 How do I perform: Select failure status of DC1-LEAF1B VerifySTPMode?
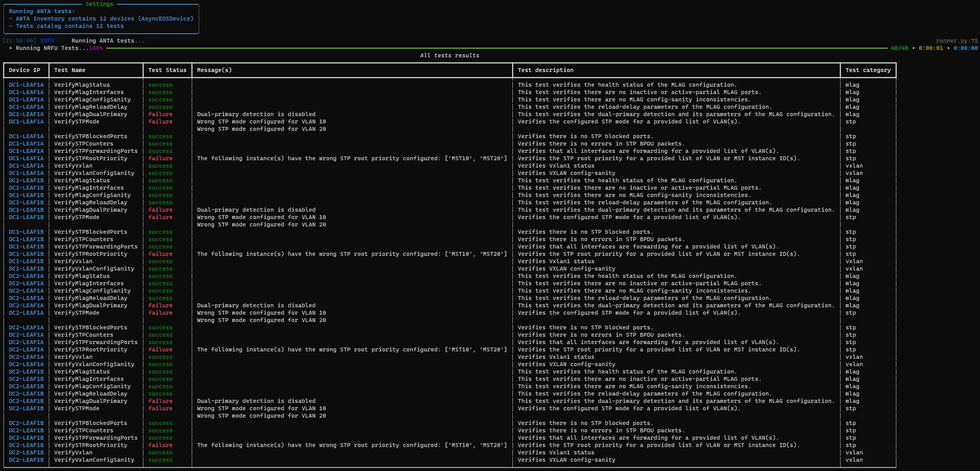(x=160, y=217)
